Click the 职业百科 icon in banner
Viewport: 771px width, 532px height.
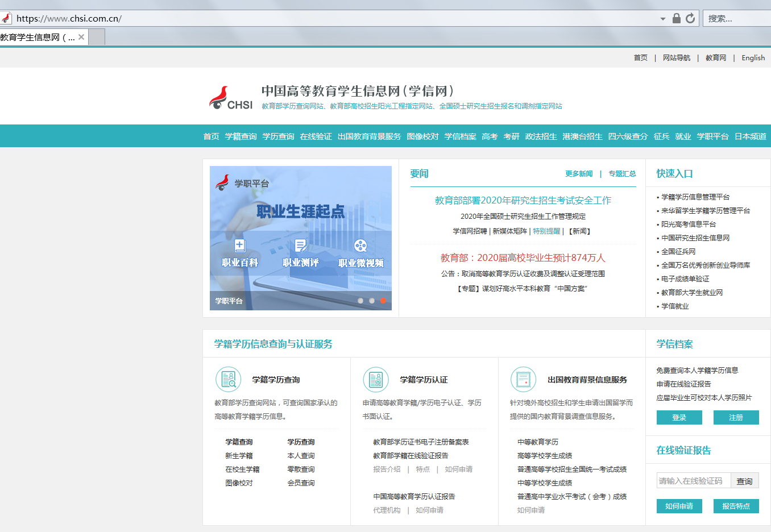tap(240, 246)
